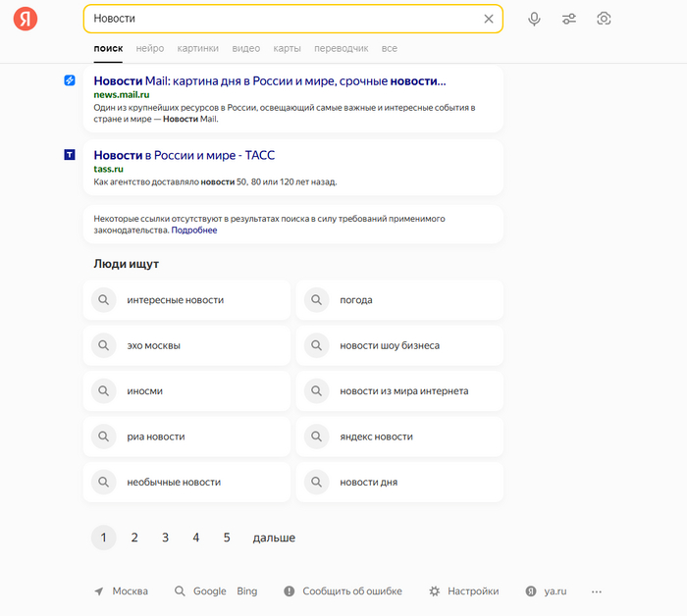This screenshot has width=687, height=616.
Task: Clear the search field with X icon
Action: click(x=489, y=19)
